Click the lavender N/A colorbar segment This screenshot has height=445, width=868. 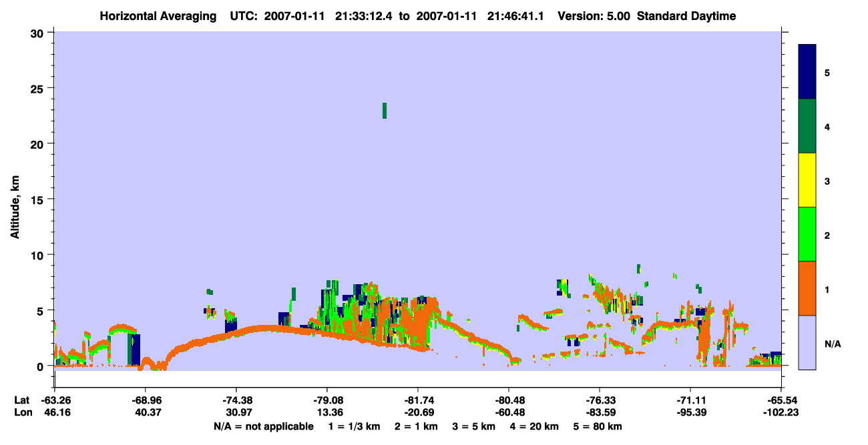click(807, 342)
